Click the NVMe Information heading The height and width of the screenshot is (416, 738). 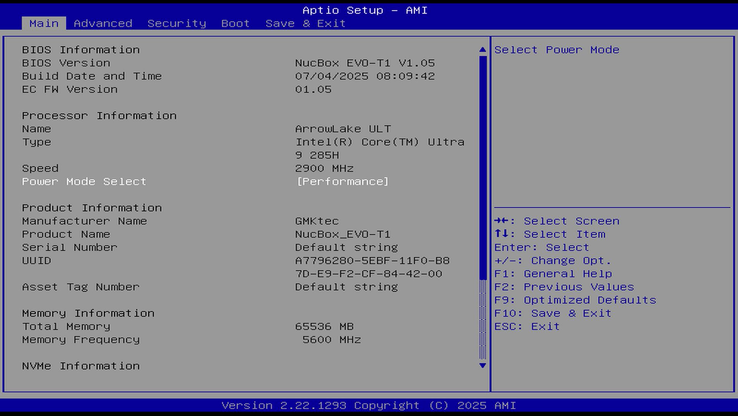point(80,366)
